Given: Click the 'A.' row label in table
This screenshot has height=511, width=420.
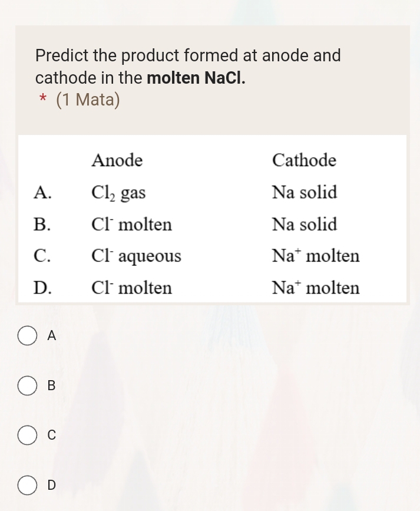Looking at the screenshot, I should 42,193.
